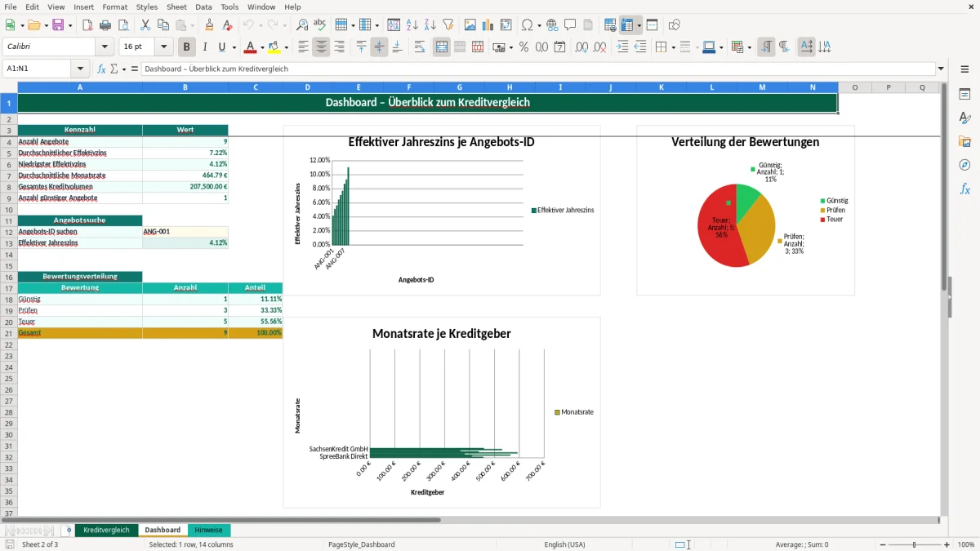Activate Clone Formatting paintbrush
The width and height of the screenshot is (980, 551).
pos(210,25)
